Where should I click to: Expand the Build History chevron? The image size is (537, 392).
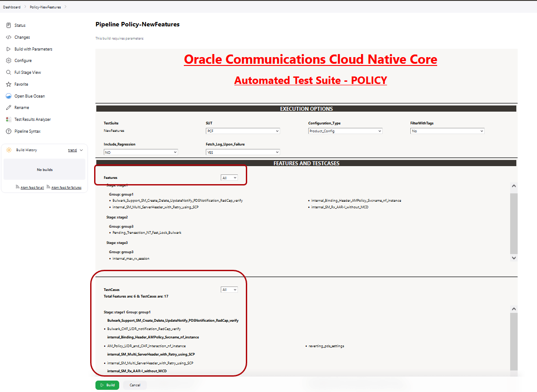pos(81,150)
